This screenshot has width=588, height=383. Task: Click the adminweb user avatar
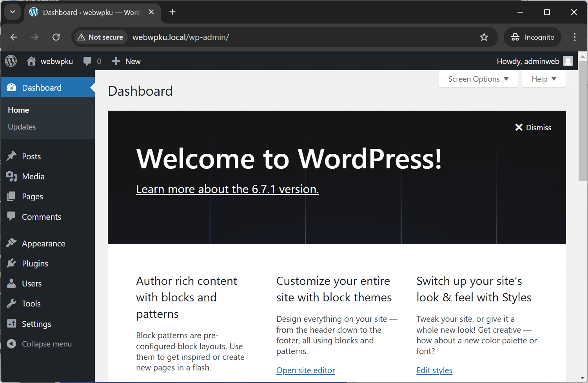[568, 61]
